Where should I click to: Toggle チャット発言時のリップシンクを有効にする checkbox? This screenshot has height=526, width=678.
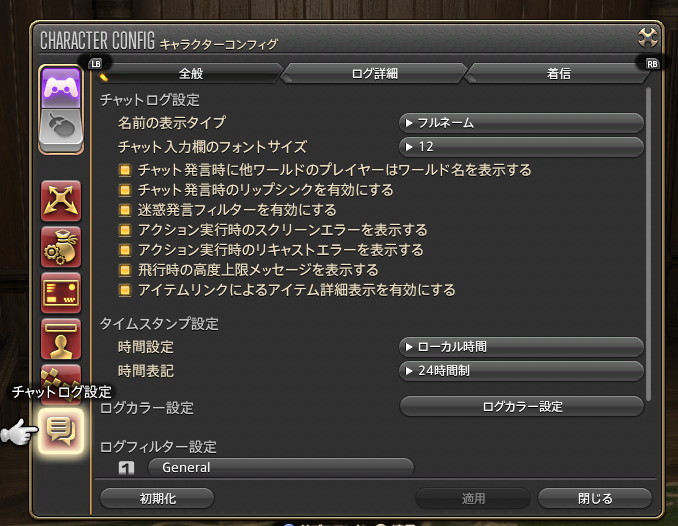[125, 189]
